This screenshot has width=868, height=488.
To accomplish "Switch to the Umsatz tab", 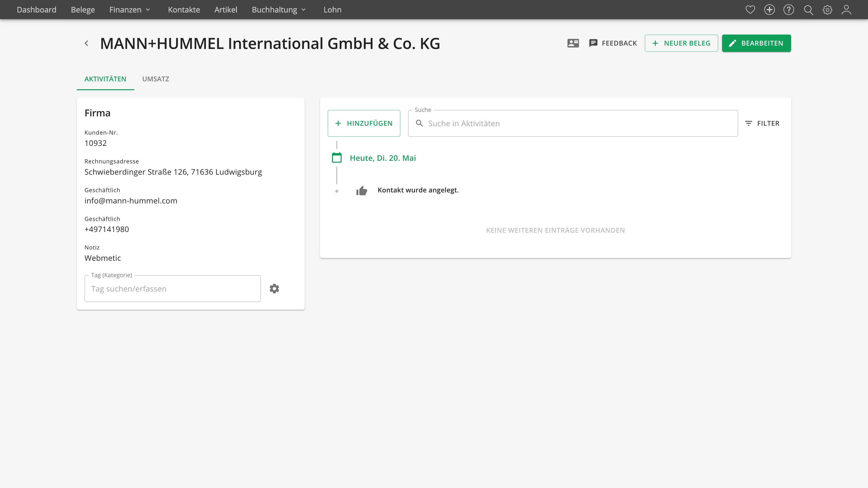I will click(x=155, y=79).
